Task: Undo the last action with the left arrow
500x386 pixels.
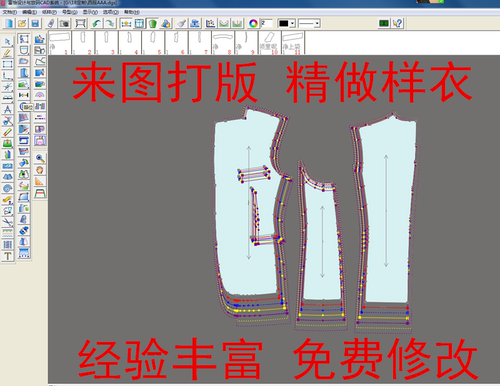Action: 97,23
